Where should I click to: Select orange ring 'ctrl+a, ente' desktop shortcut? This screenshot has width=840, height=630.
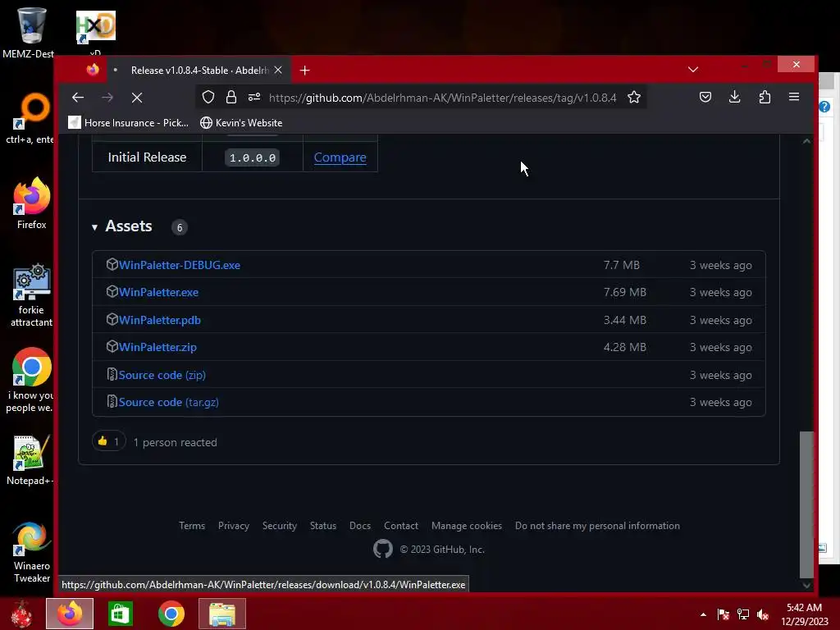tap(30, 118)
